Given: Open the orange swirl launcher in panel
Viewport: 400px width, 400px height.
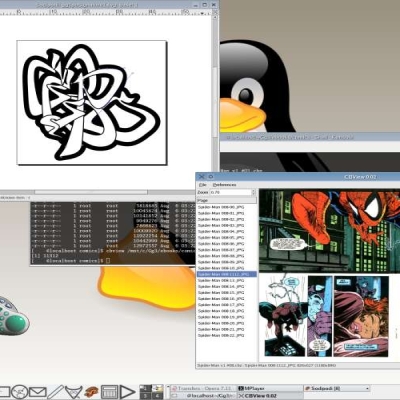Looking at the screenshot, I should pos(91,392).
